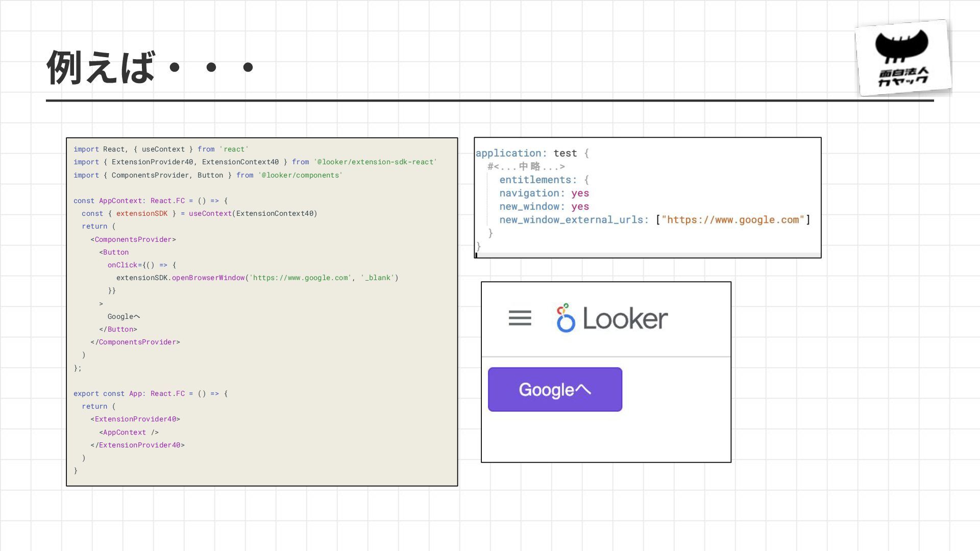Click the useContext(ExtensionContext40) call
Viewport: 980px width, 551px height.
tap(253, 214)
